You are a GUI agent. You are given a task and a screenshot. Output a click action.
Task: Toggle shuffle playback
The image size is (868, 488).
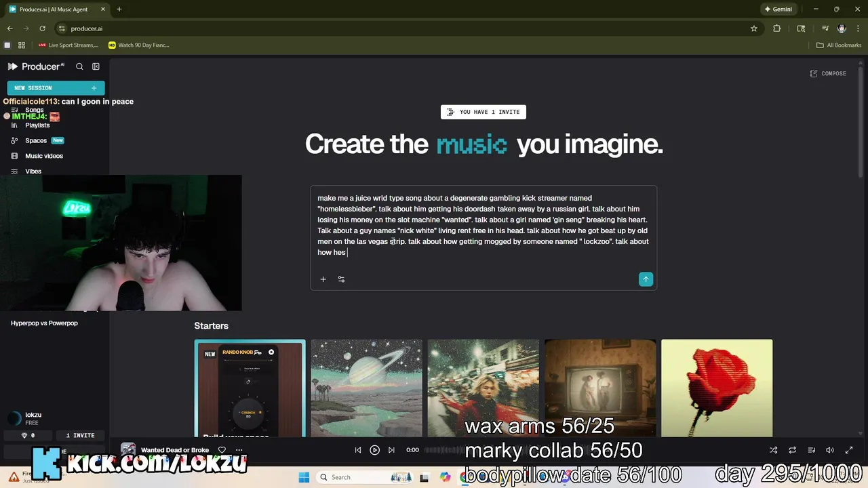pos(773,450)
